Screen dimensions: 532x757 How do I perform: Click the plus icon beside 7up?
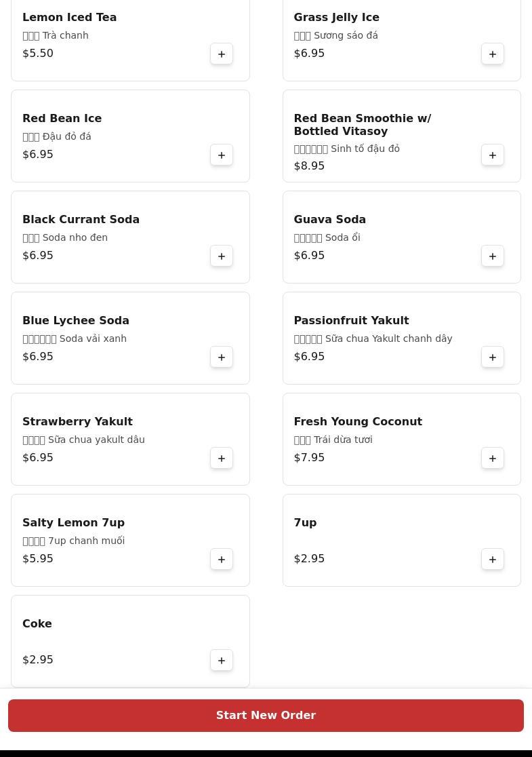click(x=493, y=560)
